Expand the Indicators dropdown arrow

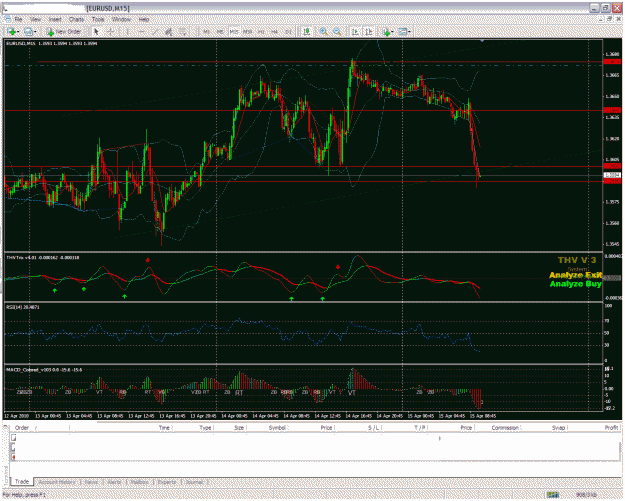click(393, 31)
